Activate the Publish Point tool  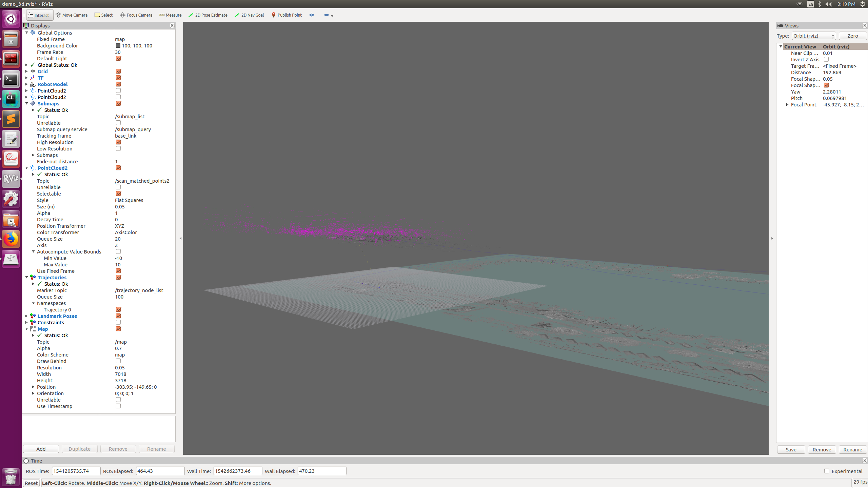click(287, 15)
